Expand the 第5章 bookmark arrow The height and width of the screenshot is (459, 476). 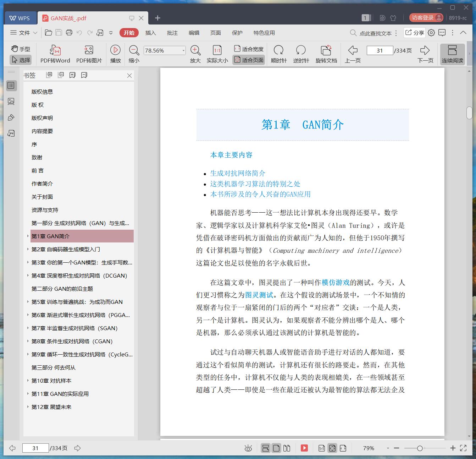[28, 302]
